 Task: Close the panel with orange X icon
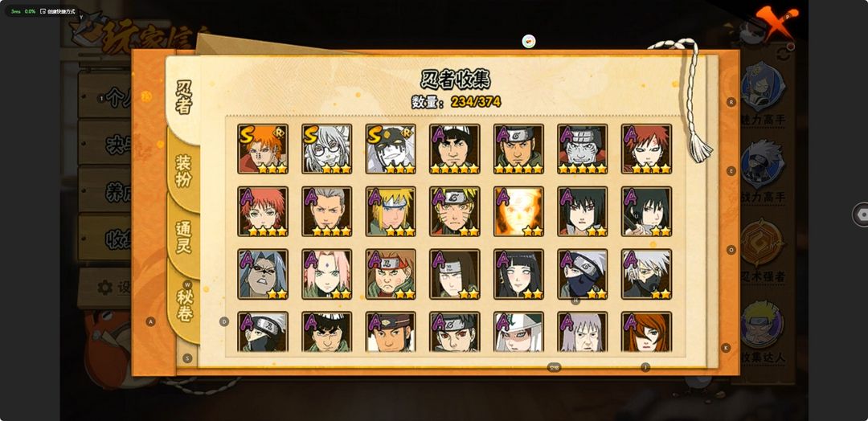pos(777,22)
